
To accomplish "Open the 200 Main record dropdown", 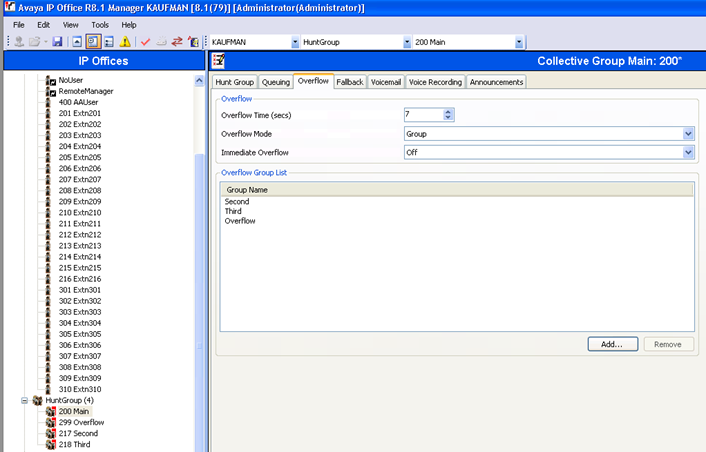I will [x=519, y=42].
